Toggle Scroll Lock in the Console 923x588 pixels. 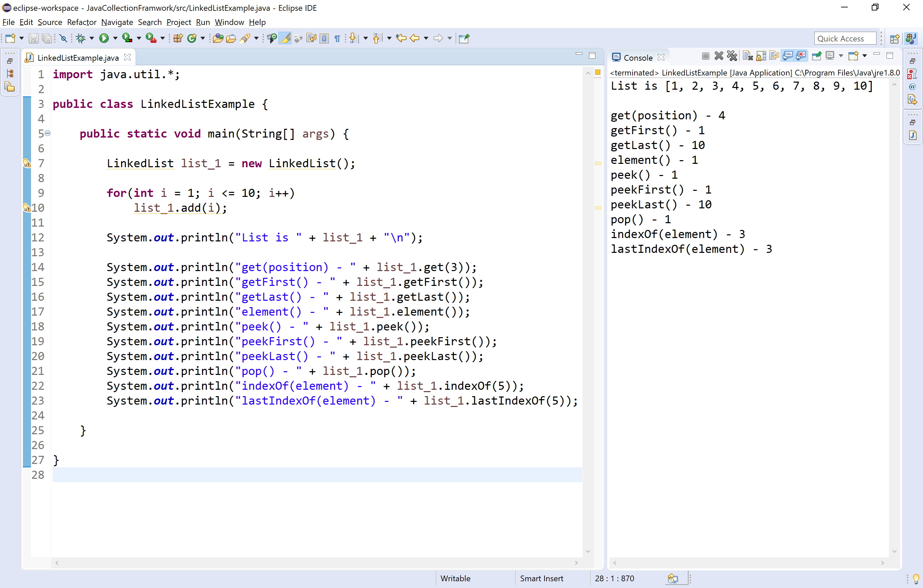762,56
